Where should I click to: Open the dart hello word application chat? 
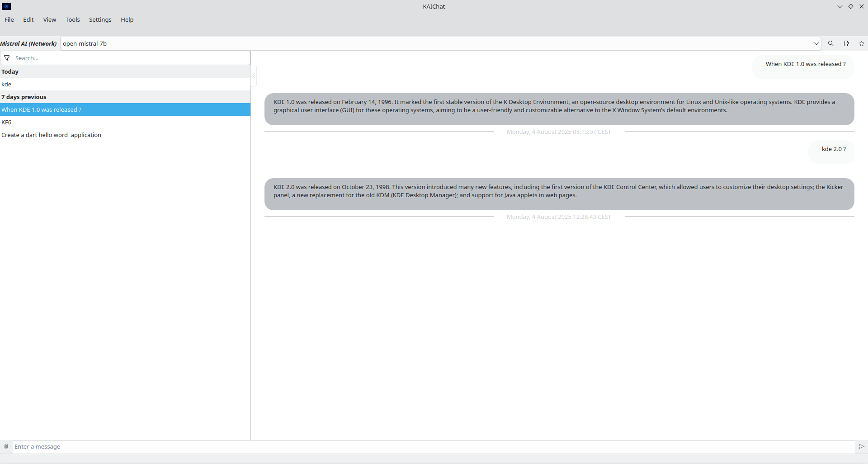(51, 135)
